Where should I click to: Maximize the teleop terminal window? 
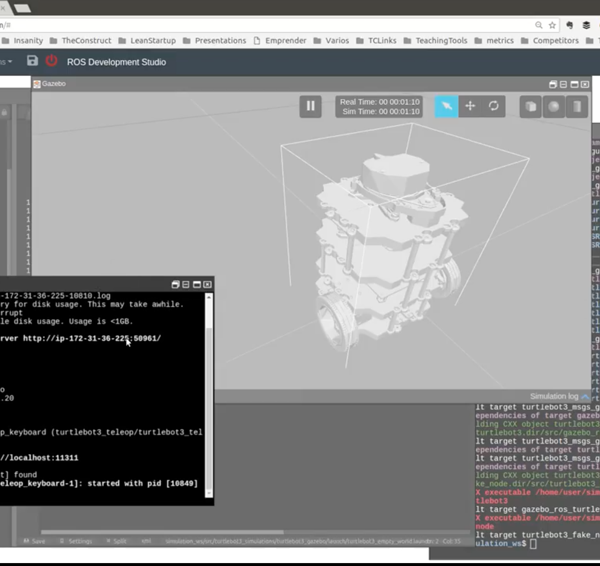197,284
